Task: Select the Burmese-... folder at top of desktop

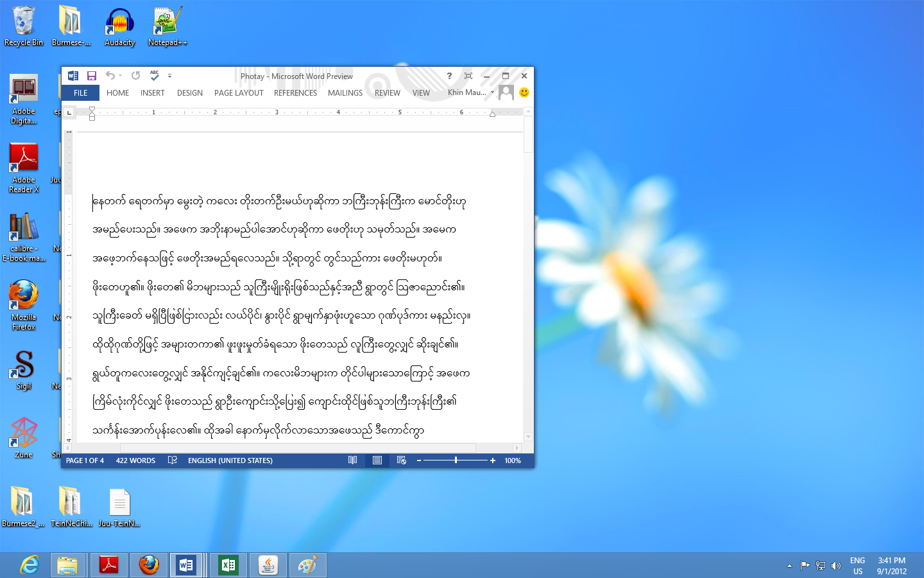Action: [x=71, y=26]
